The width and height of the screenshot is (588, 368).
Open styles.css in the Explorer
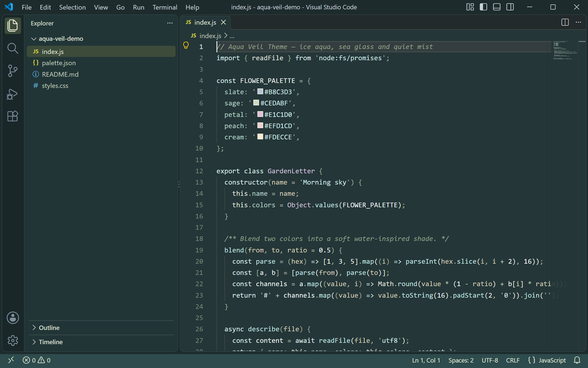pyautogui.click(x=101, y=86)
